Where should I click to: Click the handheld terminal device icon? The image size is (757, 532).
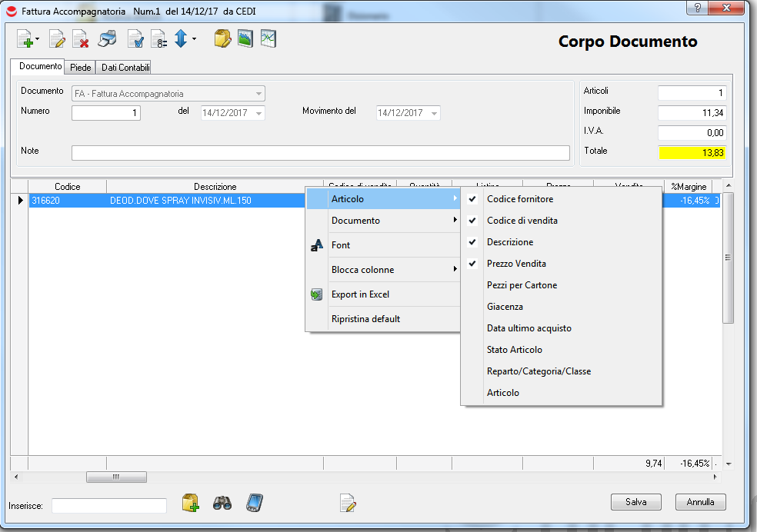[255, 504]
